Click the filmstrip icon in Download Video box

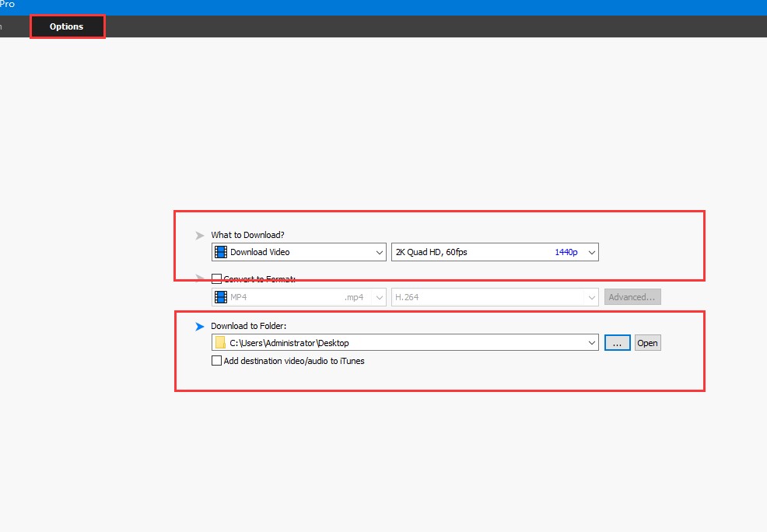[222, 251]
